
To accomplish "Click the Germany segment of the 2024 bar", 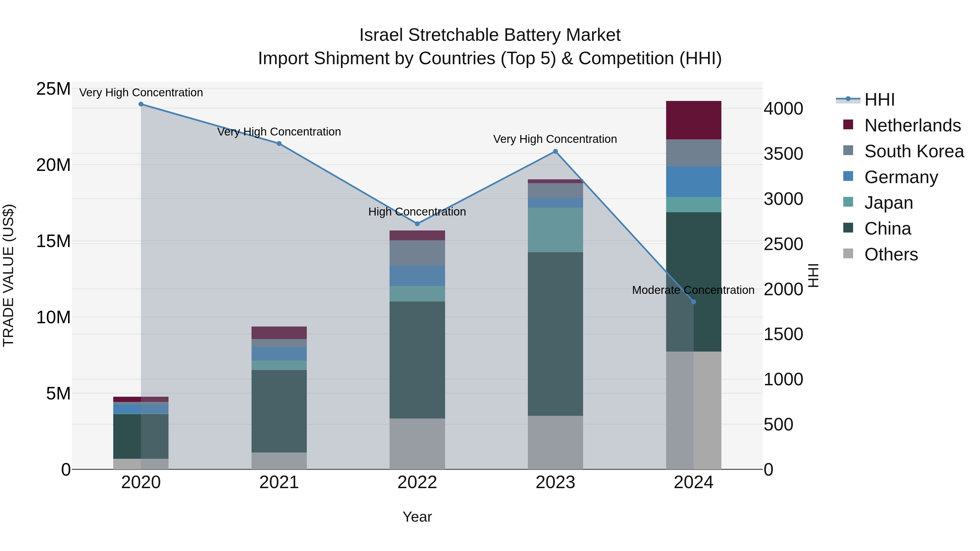I will coord(694,182).
